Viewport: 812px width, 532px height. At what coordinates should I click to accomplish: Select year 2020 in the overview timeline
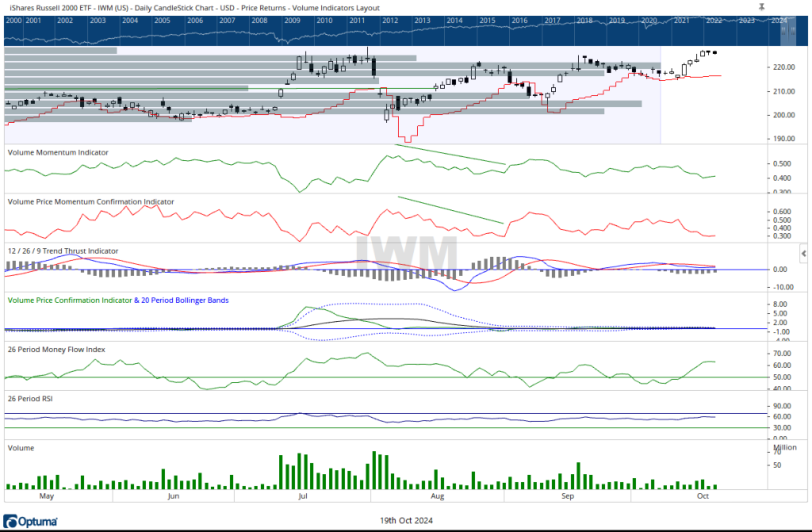(x=649, y=21)
